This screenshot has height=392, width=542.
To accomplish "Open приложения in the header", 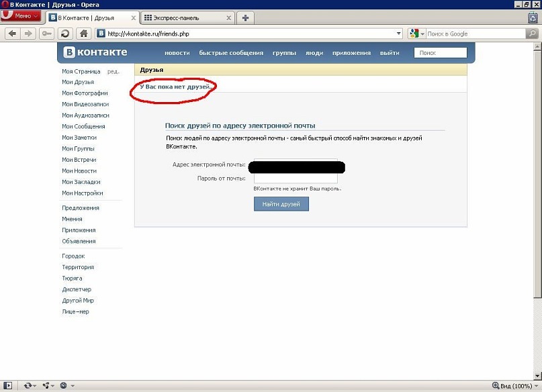I will coord(351,53).
